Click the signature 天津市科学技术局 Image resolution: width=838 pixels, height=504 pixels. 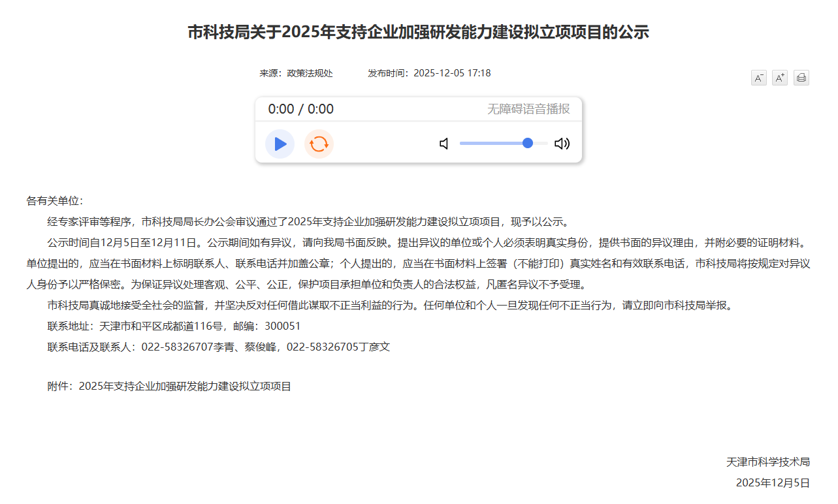[x=767, y=462]
